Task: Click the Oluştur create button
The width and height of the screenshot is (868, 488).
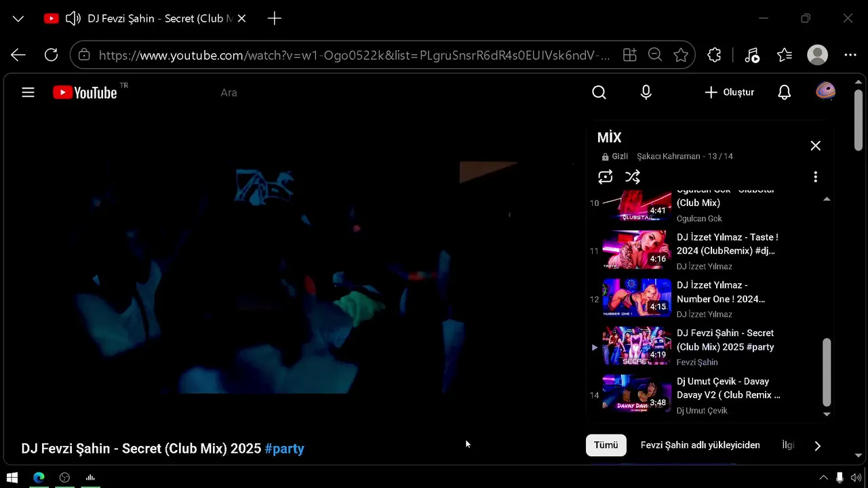Action: point(729,92)
